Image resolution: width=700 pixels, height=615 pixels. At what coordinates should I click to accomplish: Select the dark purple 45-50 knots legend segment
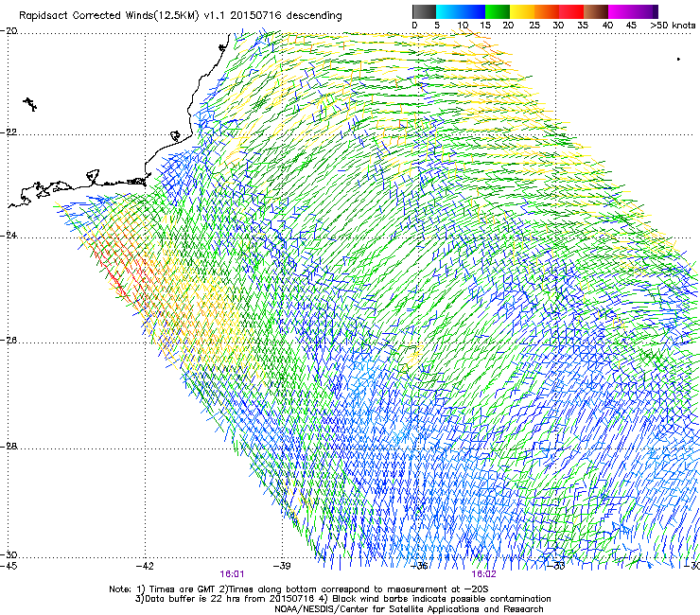coord(645,11)
